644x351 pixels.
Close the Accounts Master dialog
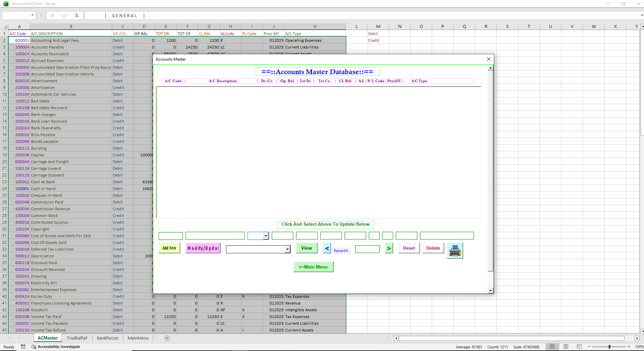pos(488,59)
